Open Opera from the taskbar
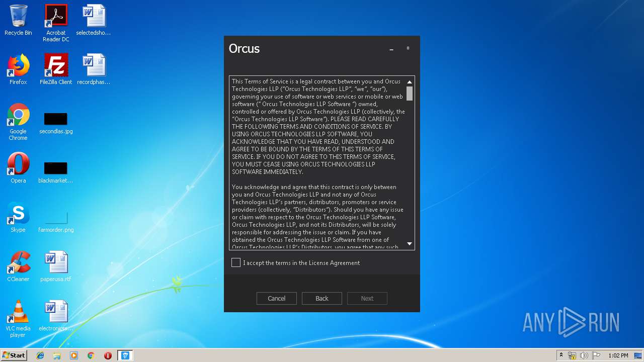 point(108,355)
